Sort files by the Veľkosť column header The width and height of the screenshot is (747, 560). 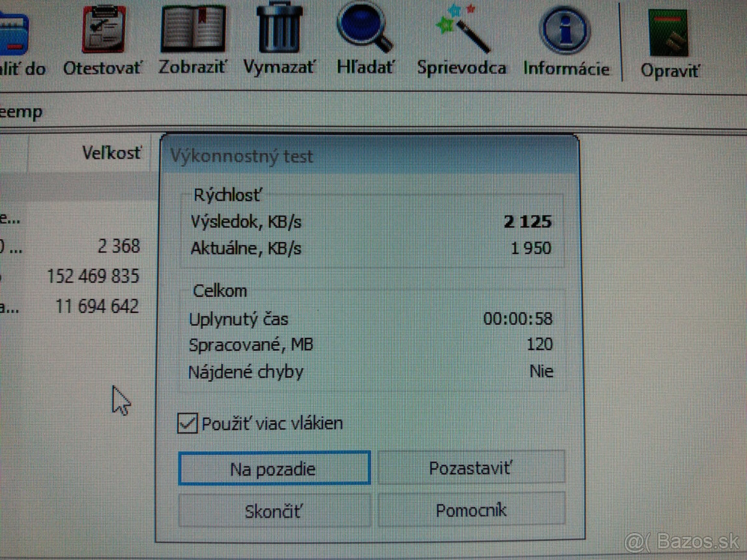(112, 152)
